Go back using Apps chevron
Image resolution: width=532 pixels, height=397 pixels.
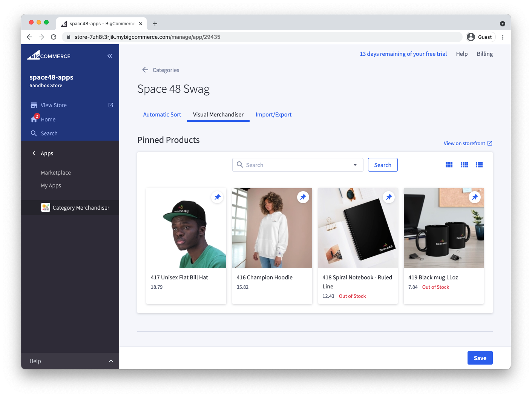point(34,153)
